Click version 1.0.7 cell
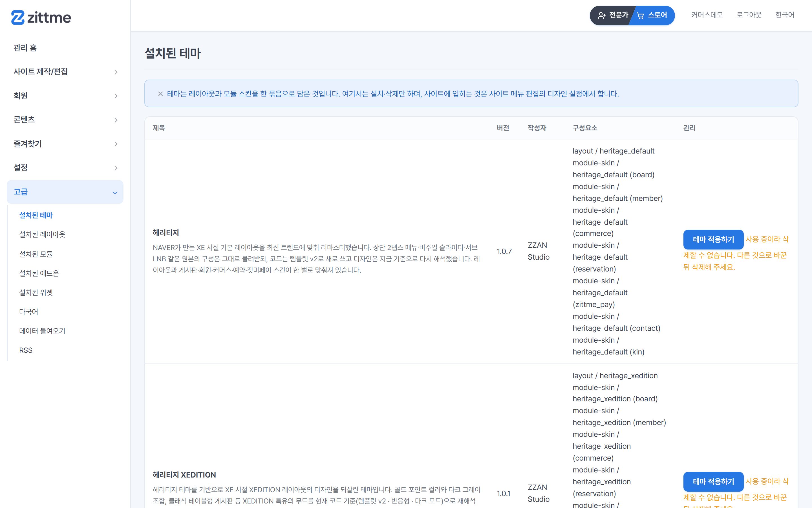 pos(504,251)
